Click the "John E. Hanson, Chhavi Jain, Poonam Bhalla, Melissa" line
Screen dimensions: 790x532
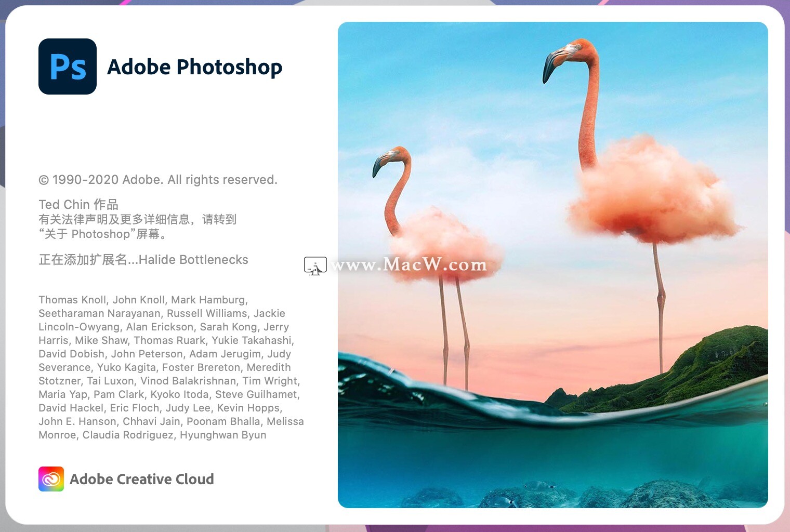(171, 421)
